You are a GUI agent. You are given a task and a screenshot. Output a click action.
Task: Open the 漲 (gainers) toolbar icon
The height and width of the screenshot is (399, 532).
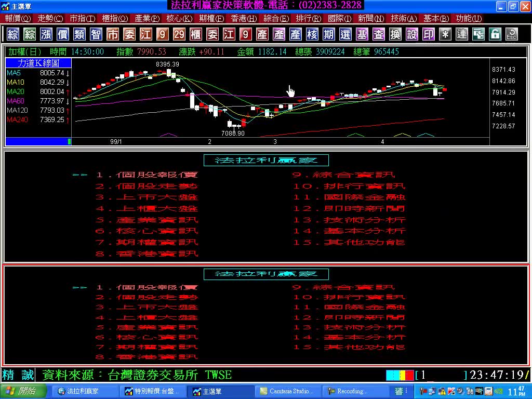click(x=46, y=34)
